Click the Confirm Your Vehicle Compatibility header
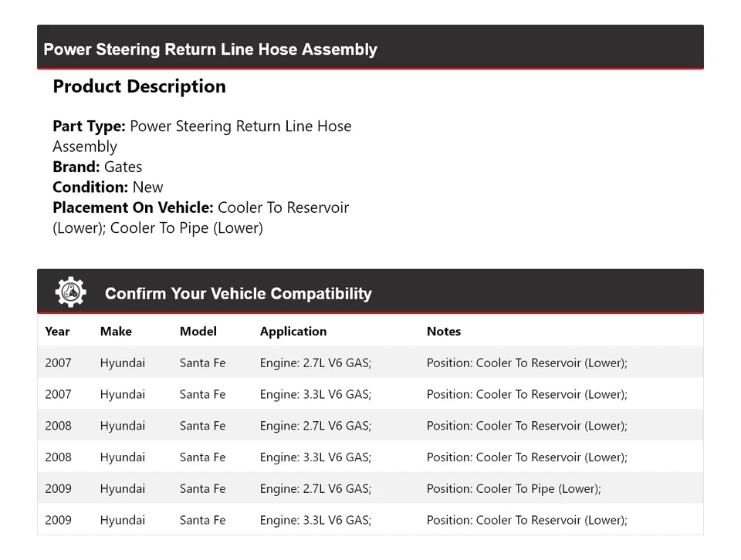 click(x=238, y=293)
